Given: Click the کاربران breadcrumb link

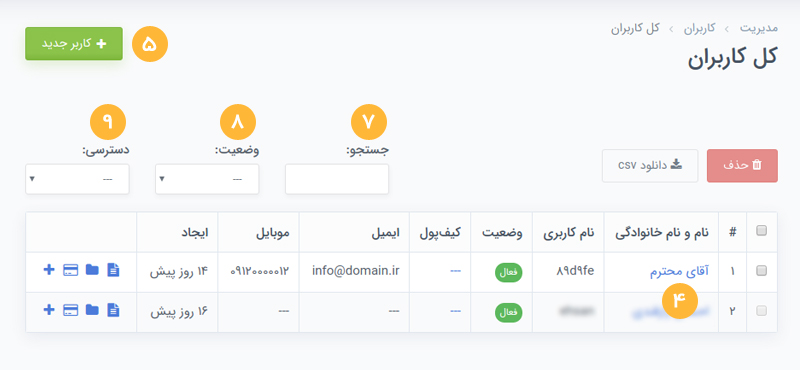Looking at the screenshot, I should [x=699, y=28].
